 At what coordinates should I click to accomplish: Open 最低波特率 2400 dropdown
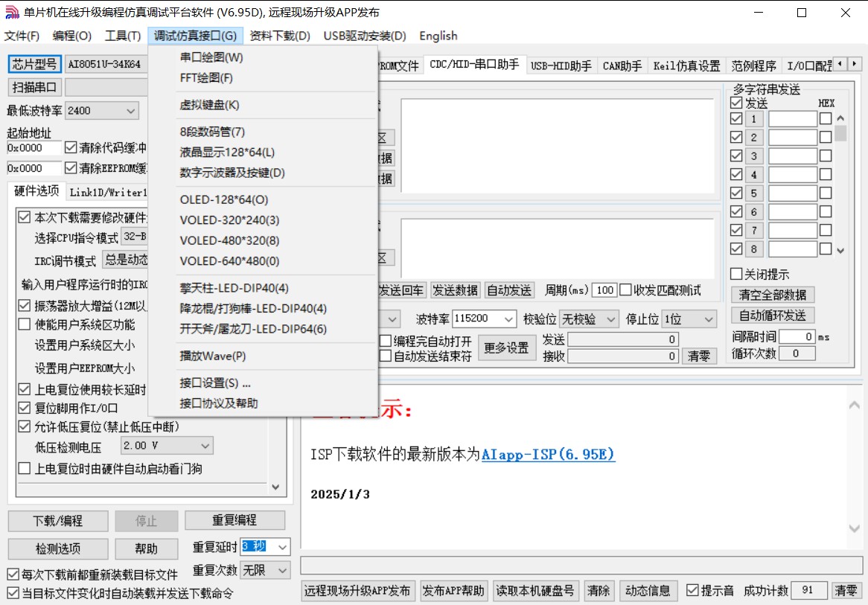102,111
